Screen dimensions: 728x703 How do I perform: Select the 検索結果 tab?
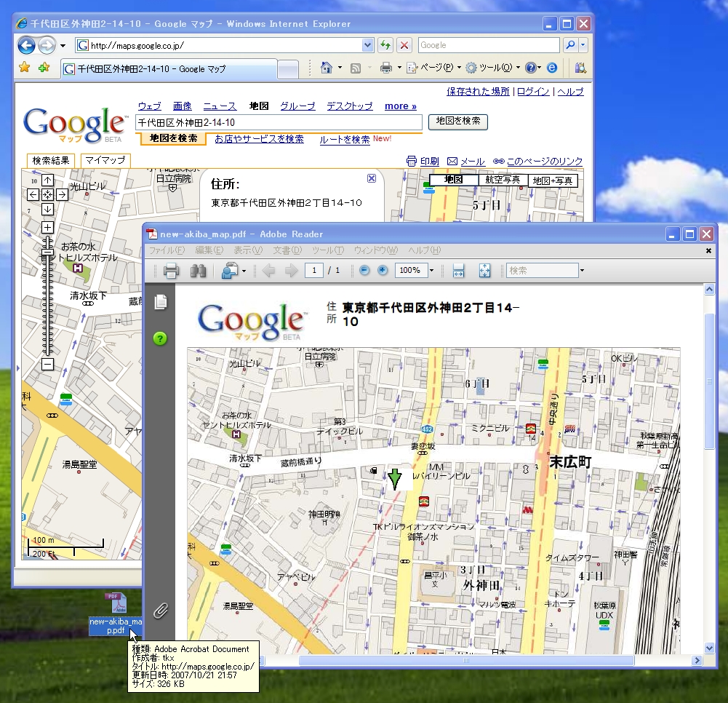tap(51, 160)
